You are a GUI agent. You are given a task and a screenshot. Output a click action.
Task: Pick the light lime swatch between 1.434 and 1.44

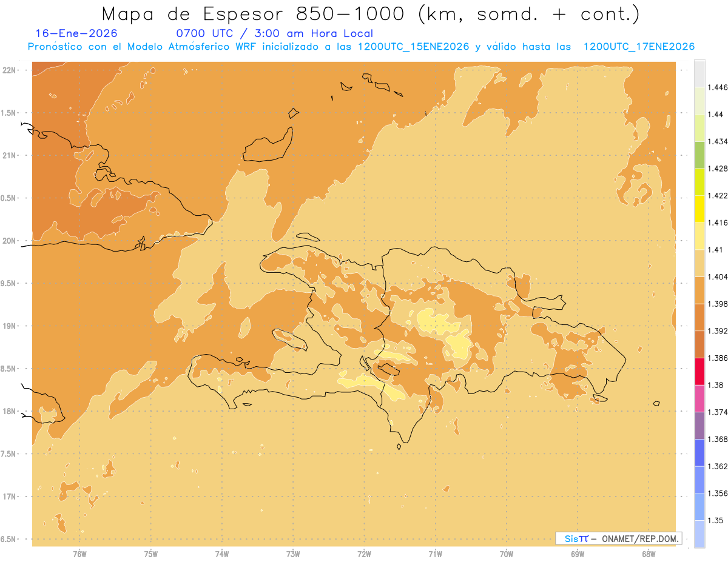click(x=699, y=128)
